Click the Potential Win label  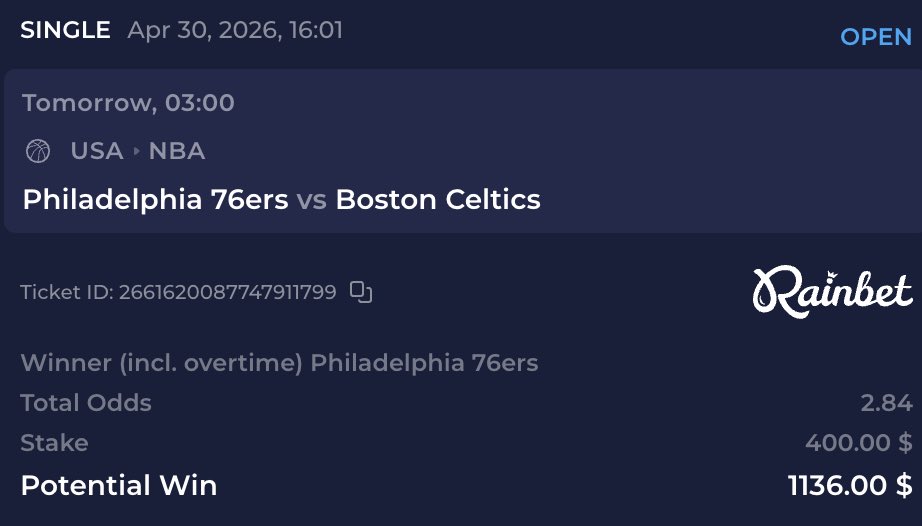tap(119, 485)
